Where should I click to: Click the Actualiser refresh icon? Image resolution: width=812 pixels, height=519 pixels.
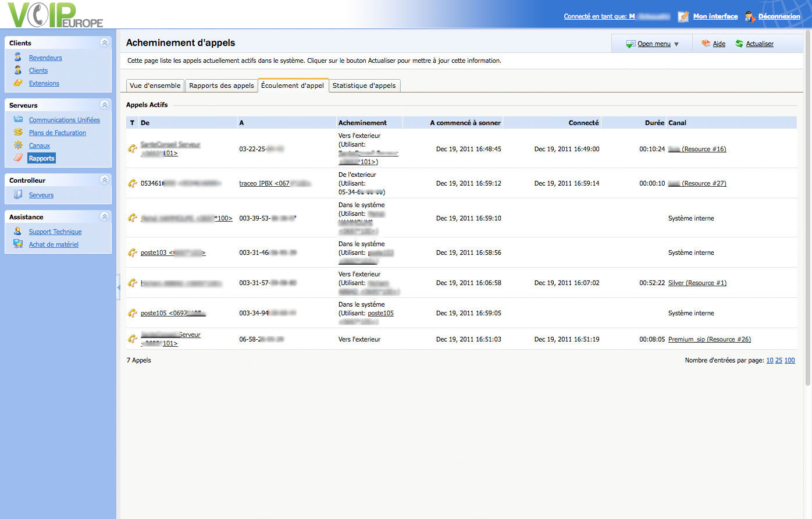[739, 44]
